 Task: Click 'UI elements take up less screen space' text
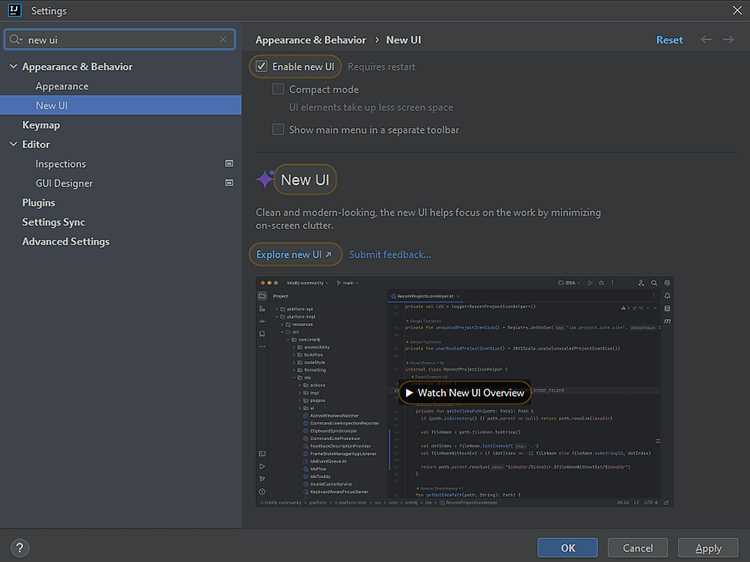(371, 107)
